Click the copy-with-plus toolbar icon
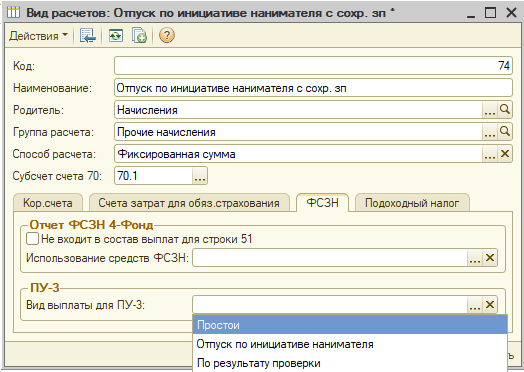524x372 pixels. tap(139, 35)
